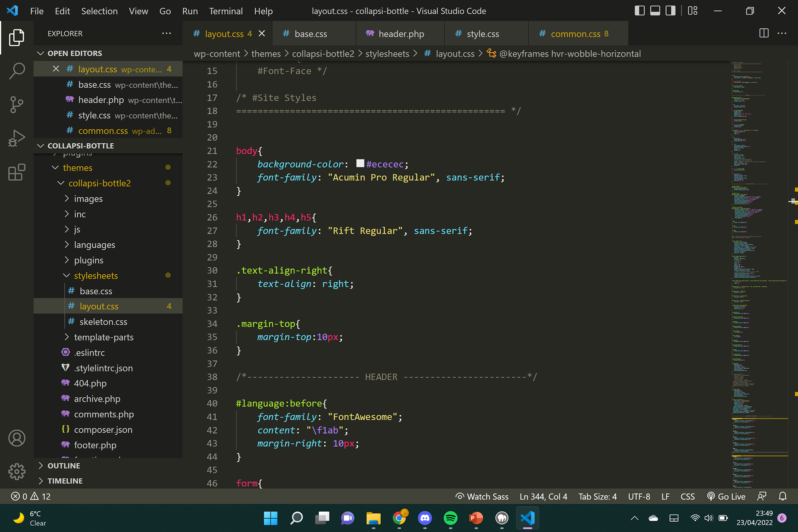
Task: Open the #ececec color swatch picker
Action: click(360, 163)
